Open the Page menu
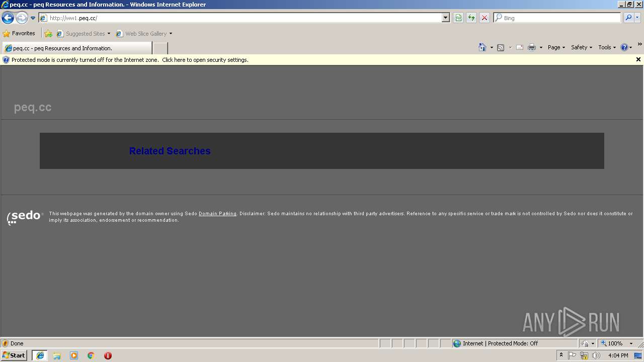Screen dimensions: 644x362 [556, 47]
